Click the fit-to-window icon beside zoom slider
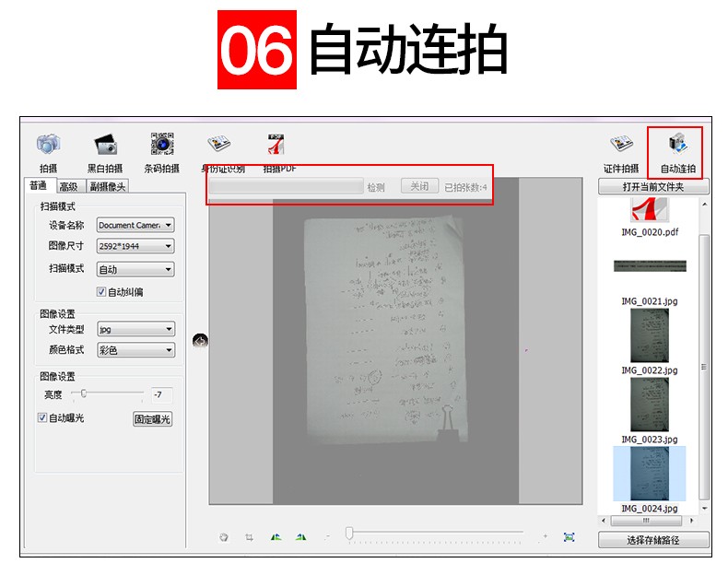Viewport: 728px width, 575px height. (x=569, y=536)
